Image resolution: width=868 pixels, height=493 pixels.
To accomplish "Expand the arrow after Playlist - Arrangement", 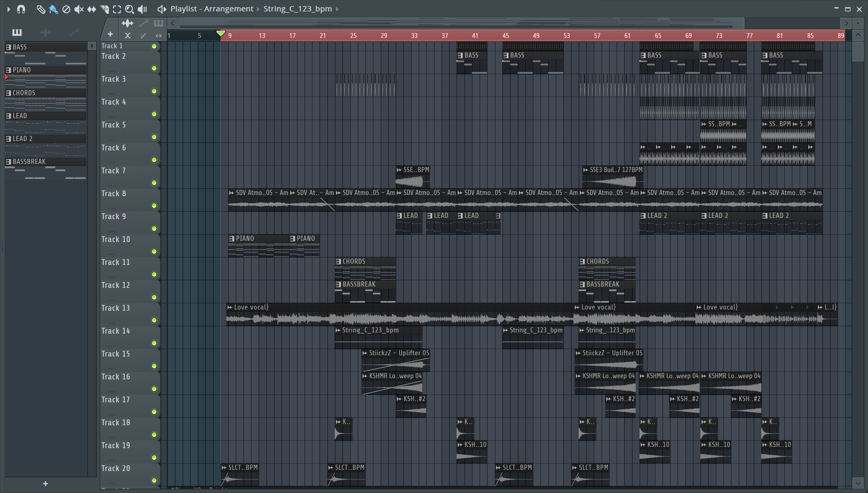I will pos(258,9).
